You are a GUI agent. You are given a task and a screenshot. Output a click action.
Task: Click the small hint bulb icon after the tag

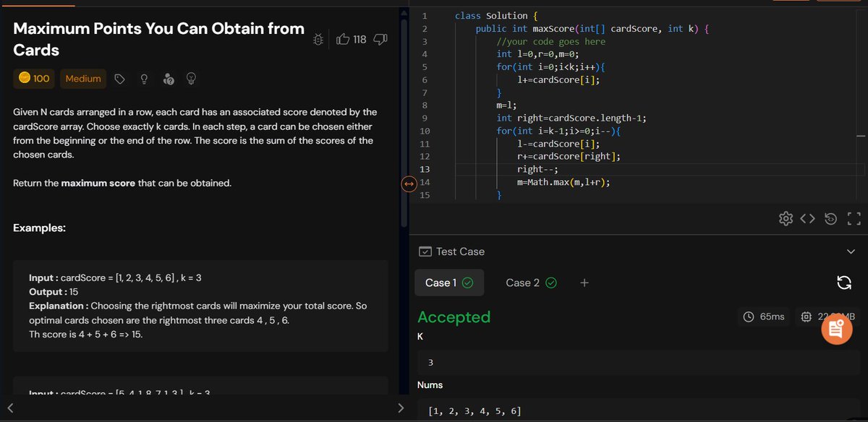(144, 79)
